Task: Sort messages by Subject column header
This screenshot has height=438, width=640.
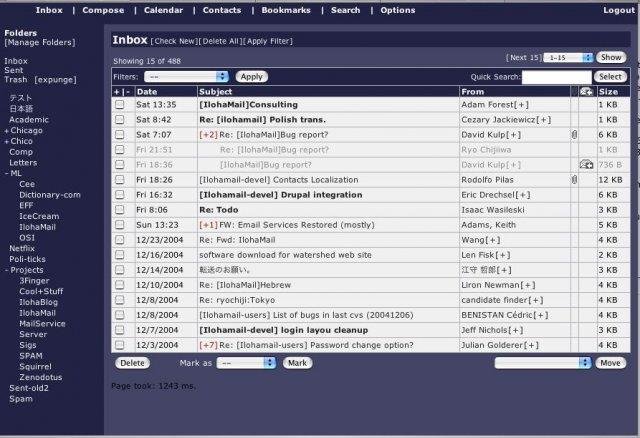Action: coord(216,92)
